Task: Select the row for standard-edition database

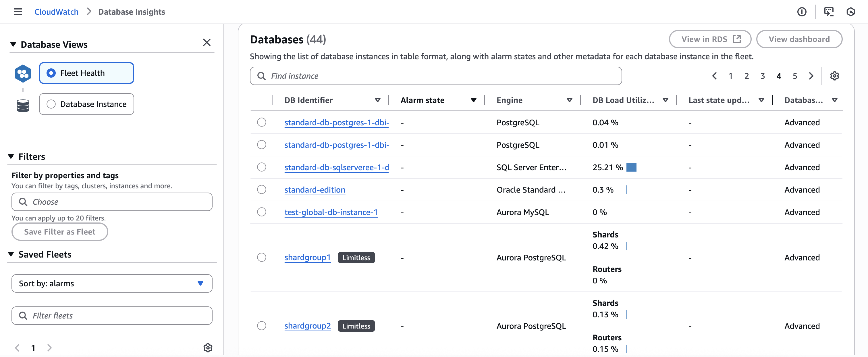Action: click(x=262, y=189)
